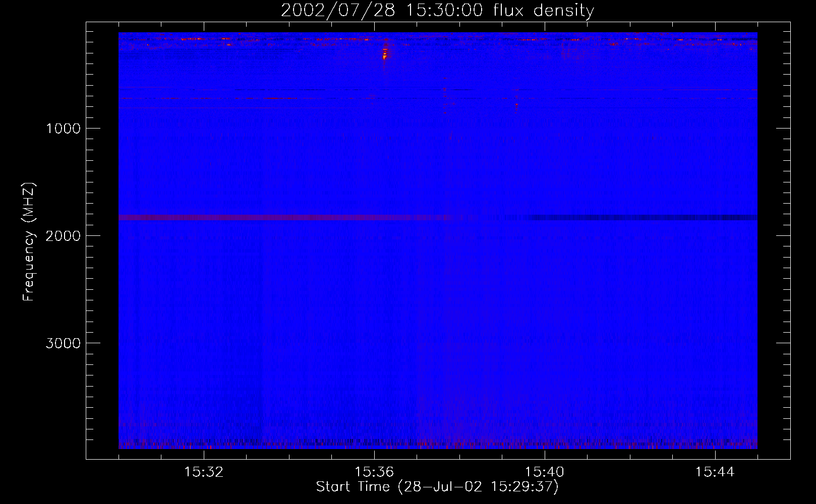
Task: Click the "Frequency (MHZ)" axis label
Action: tap(29, 242)
